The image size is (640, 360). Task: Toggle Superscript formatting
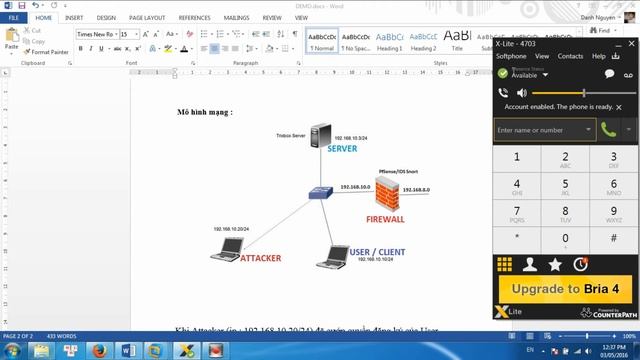point(138,49)
